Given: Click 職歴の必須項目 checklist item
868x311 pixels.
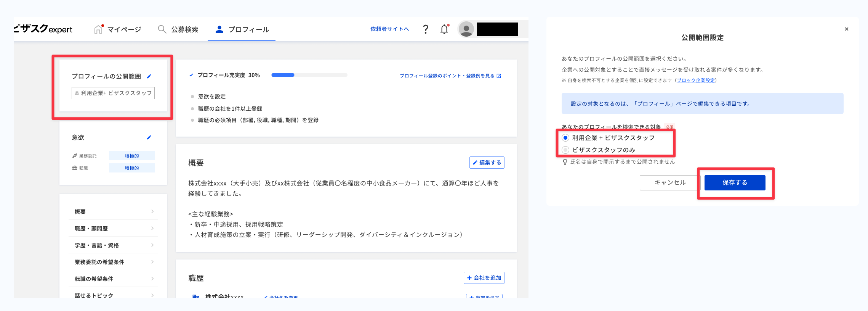Looking at the screenshot, I should click(x=258, y=120).
